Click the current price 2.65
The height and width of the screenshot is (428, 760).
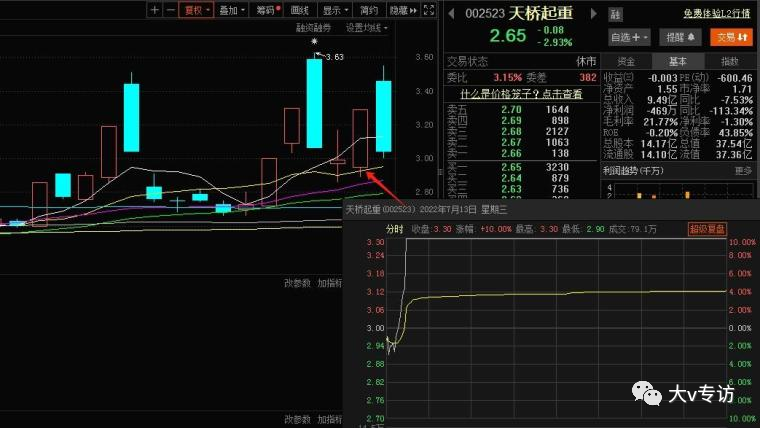(507, 35)
